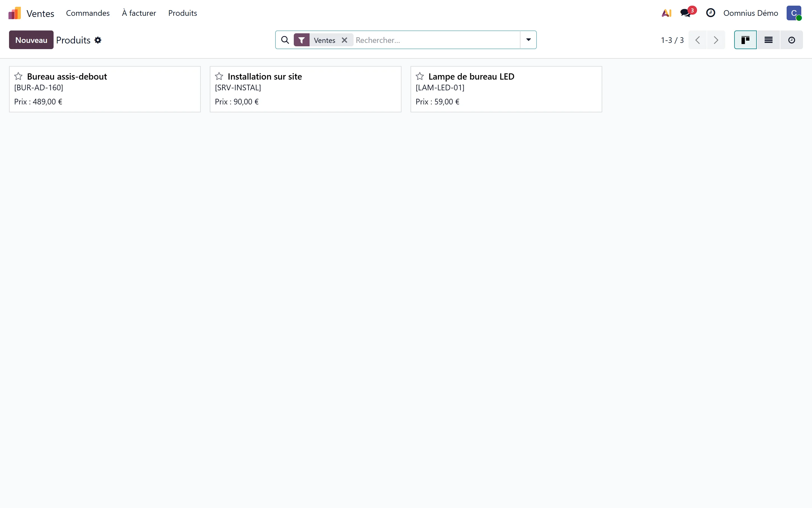Viewport: 812px width, 508px height.
Task: Remove the Ventes filter facet
Action: click(x=344, y=40)
